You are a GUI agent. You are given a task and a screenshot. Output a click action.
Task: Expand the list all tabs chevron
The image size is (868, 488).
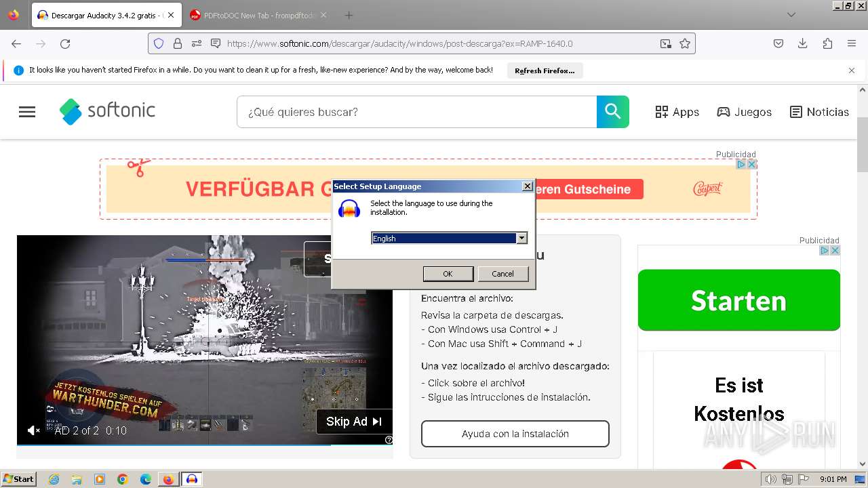791,15
